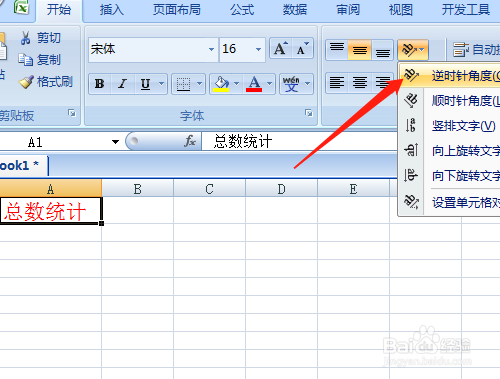Click rotate text up icon in menu
This screenshot has height=379, width=500.
411,150
